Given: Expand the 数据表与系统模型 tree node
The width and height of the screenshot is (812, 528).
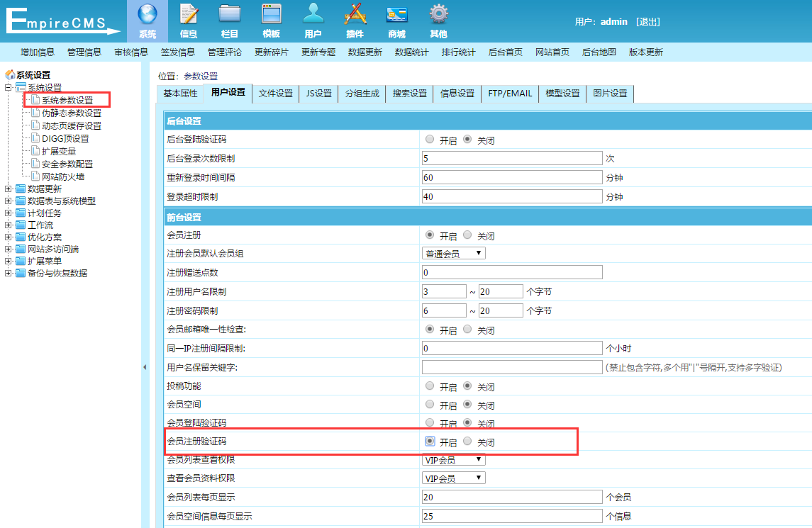Looking at the screenshot, I should [x=8, y=201].
